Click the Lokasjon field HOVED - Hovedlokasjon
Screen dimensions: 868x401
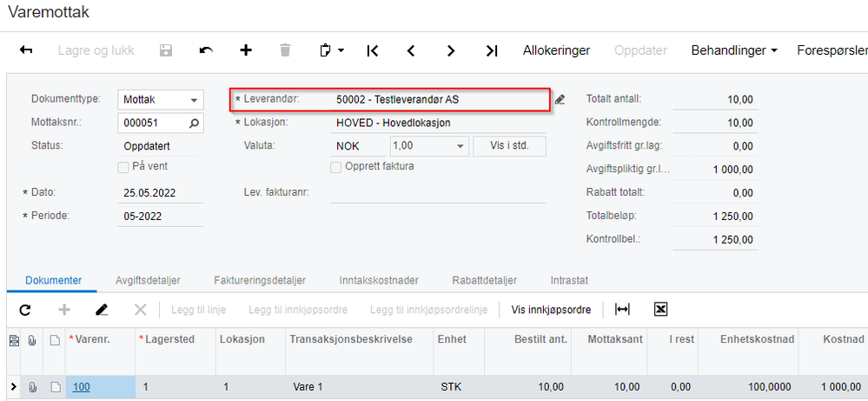tap(438, 123)
